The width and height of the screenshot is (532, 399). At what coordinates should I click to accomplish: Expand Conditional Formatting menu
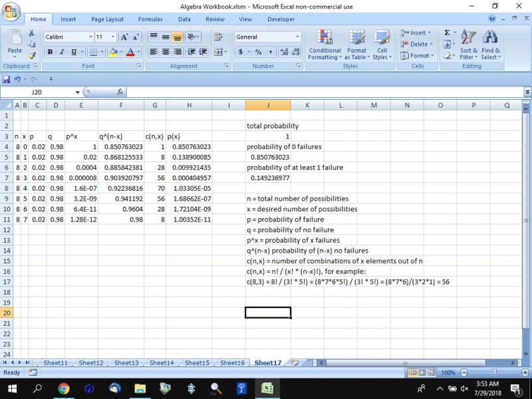pos(325,45)
